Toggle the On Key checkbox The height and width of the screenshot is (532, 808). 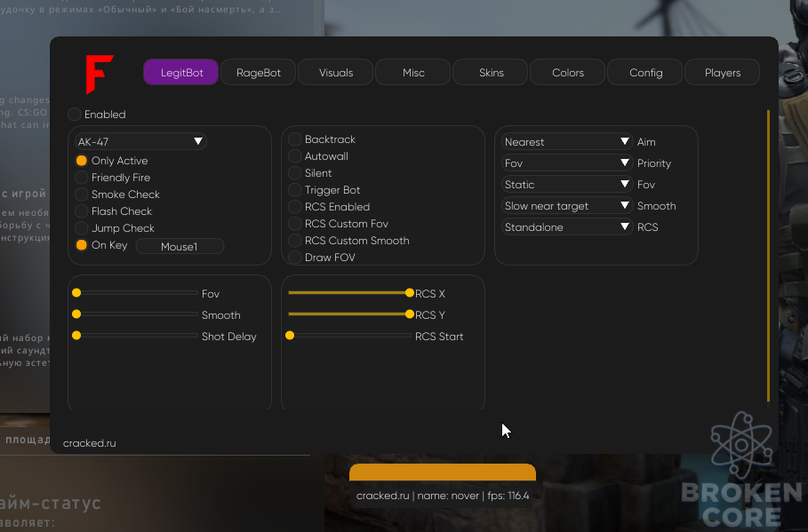82,245
